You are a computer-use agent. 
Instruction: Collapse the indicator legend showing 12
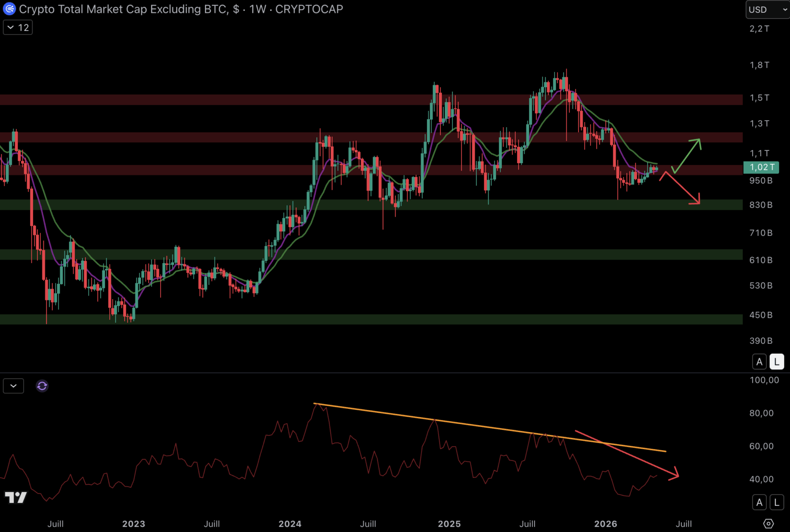click(18, 28)
